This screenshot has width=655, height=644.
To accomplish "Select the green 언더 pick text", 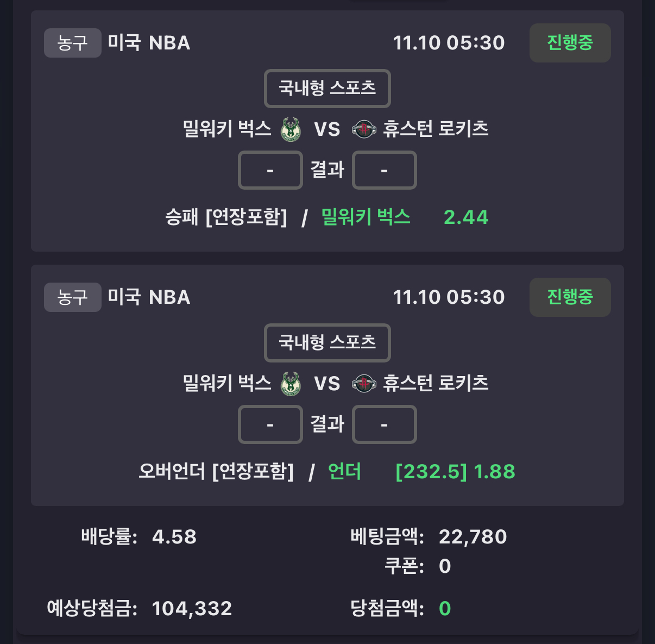I will (344, 471).
